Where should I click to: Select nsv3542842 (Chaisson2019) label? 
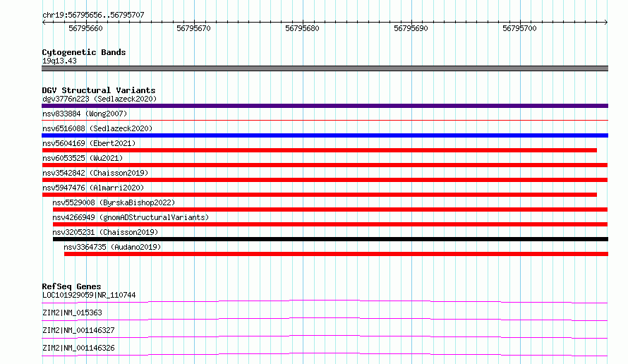(95, 173)
